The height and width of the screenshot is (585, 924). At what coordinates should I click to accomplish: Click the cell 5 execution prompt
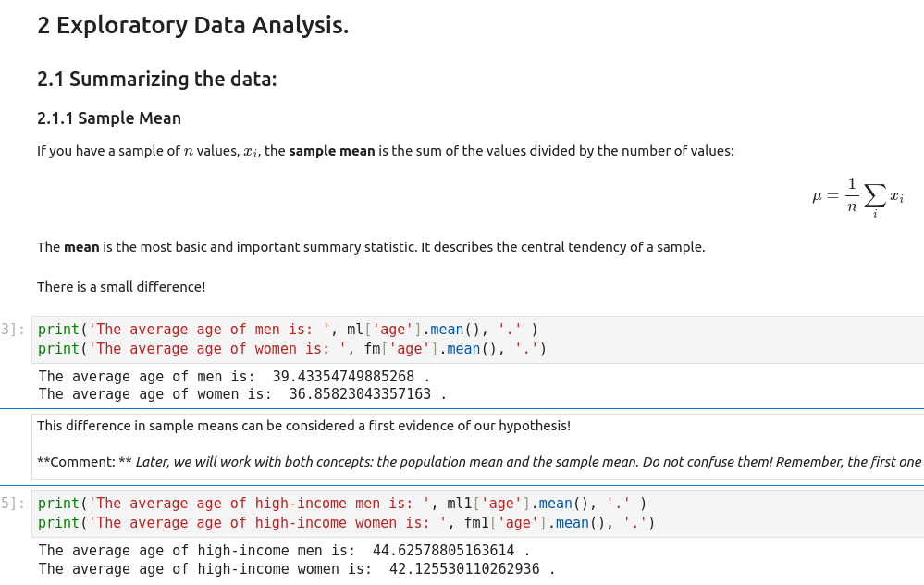click(13, 504)
